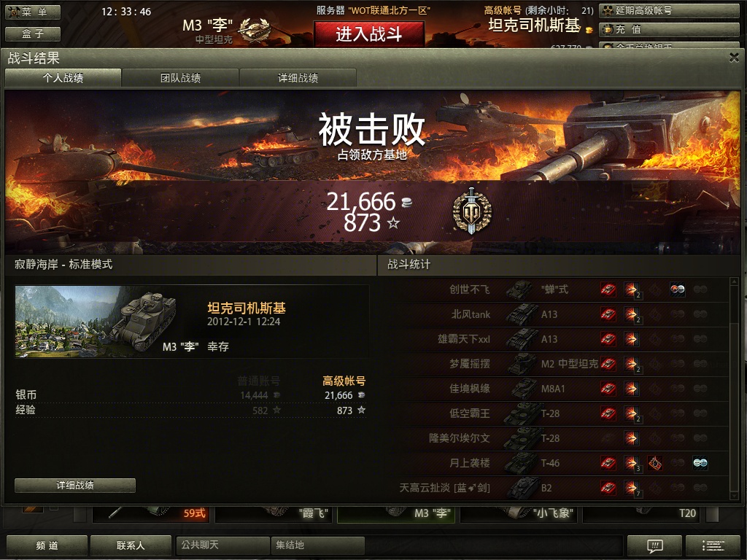This screenshot has width=747, height=560.
Task: Click damage icon in B2 row
Action: [x=631, y=488]
